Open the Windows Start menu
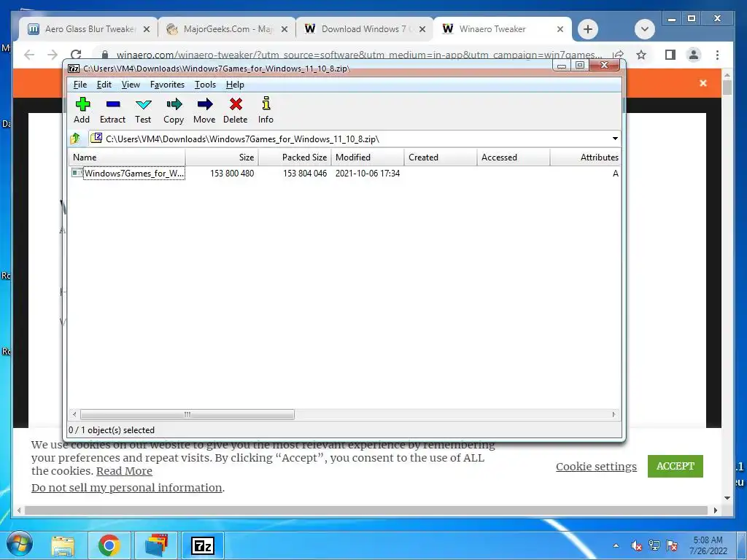747x560 pixels. pyautogui.click(x=20, y=545)
